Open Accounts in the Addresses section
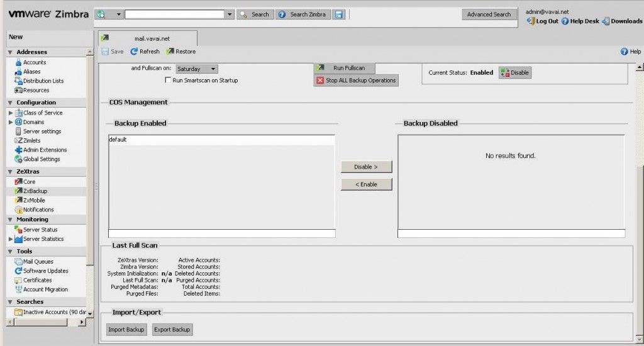Viewport: 644px width, 346px height. 35,62
